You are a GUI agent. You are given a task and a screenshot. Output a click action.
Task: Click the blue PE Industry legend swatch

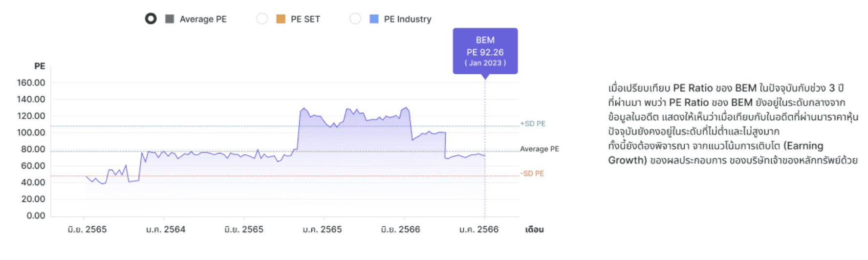[x=374, y=19]
